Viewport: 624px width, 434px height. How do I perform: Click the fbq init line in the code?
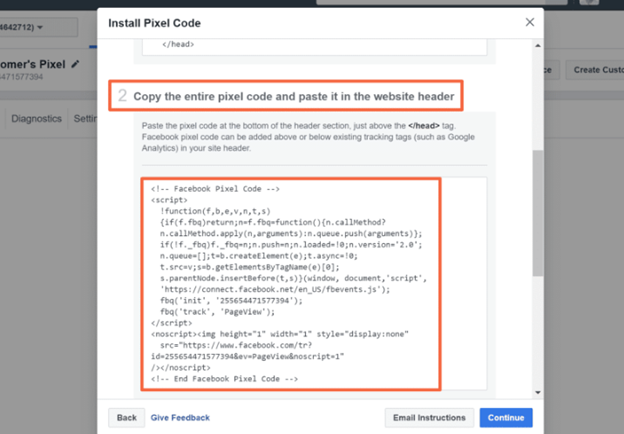pos(231,301)
